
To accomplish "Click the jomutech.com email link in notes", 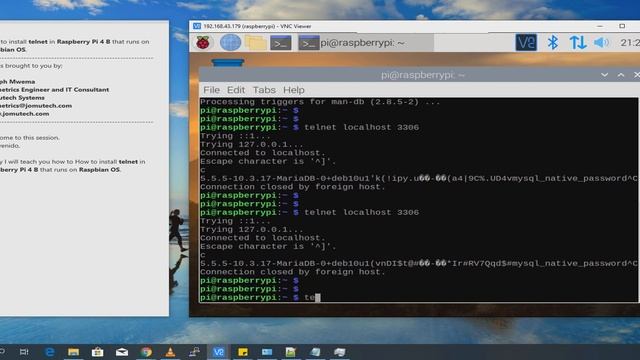I will (36, 106).
